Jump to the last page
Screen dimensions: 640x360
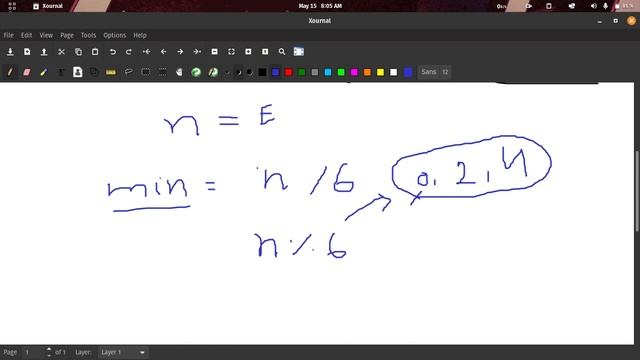(198, 52)
